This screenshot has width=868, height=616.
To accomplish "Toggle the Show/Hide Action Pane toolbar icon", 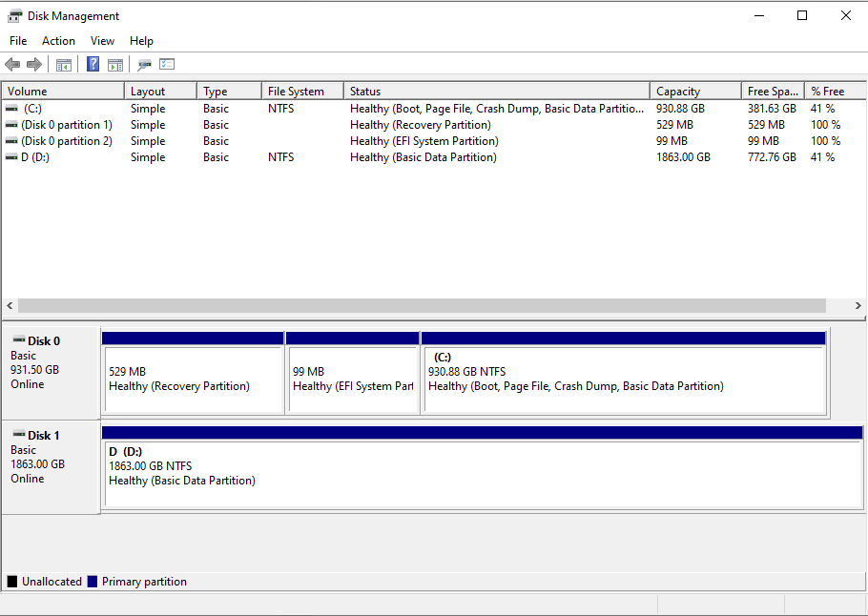I will [115, 65].
